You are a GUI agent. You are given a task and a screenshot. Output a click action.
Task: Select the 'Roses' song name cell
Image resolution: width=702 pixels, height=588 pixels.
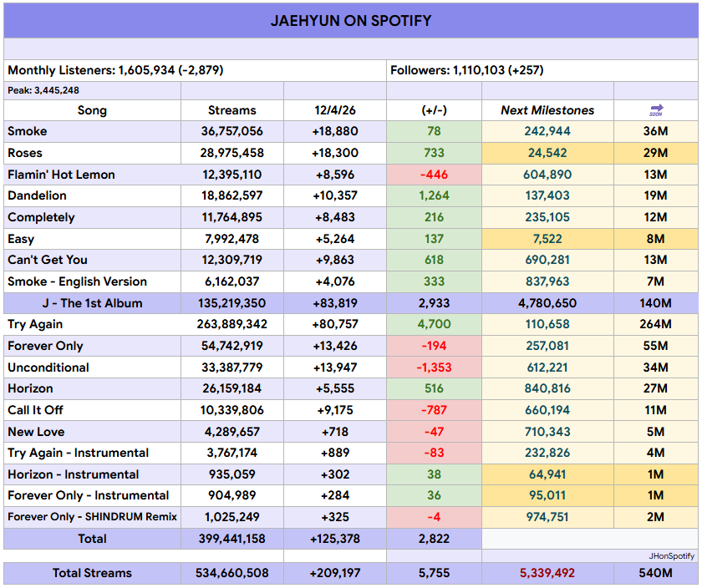tap(92, 153)
